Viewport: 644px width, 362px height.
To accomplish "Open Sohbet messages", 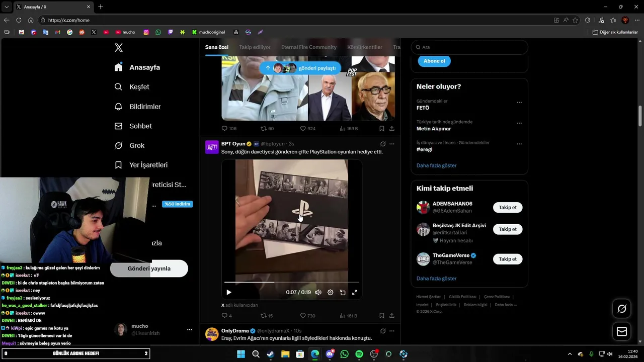I will click(133, 126).
